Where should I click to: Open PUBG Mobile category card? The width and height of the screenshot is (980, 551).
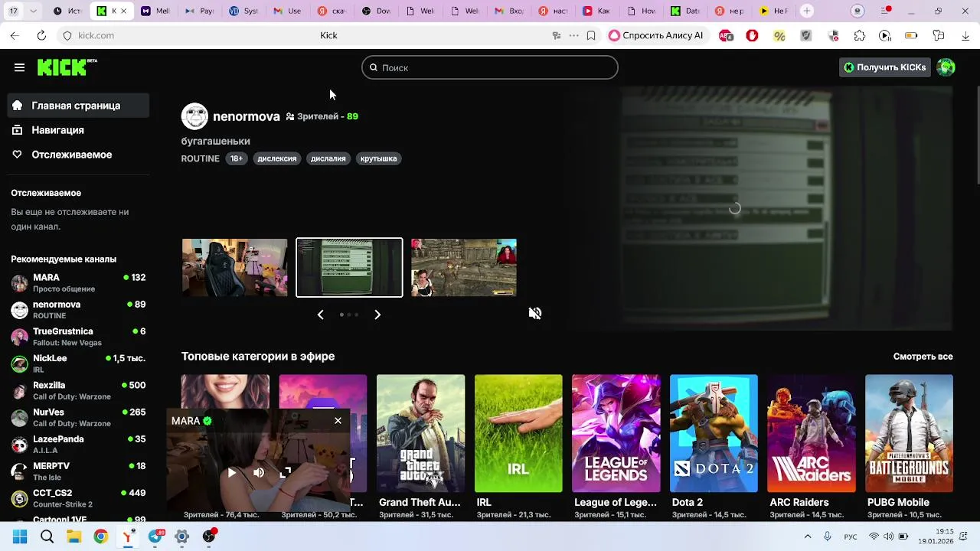910,433
